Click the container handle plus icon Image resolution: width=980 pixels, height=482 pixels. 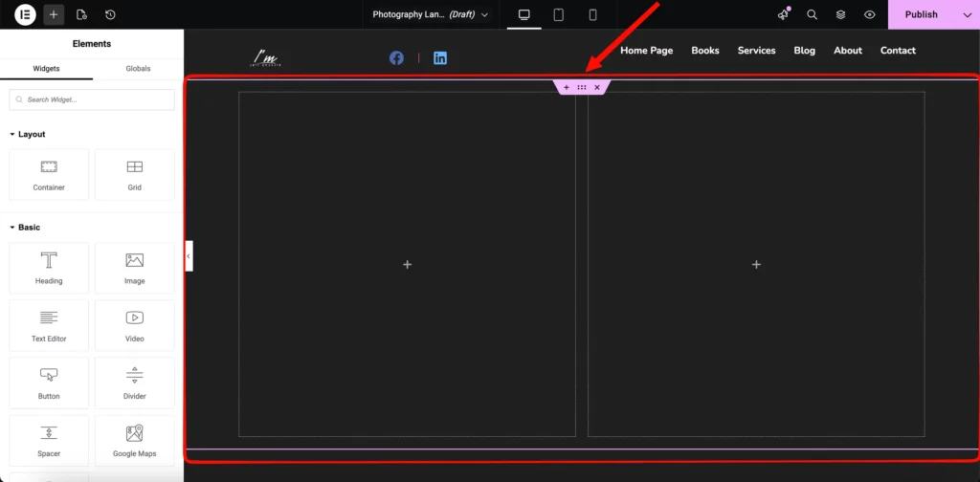click(567, 87)
